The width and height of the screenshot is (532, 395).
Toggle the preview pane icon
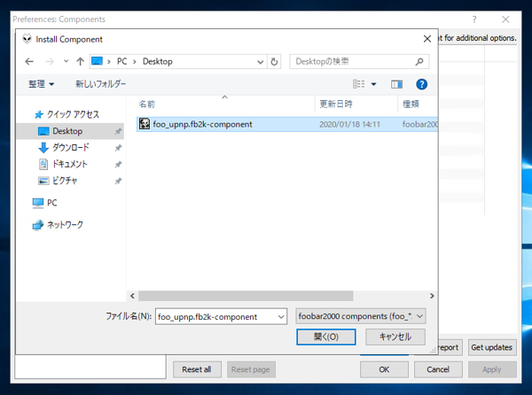pyautogui.click(x=396, y=84)
